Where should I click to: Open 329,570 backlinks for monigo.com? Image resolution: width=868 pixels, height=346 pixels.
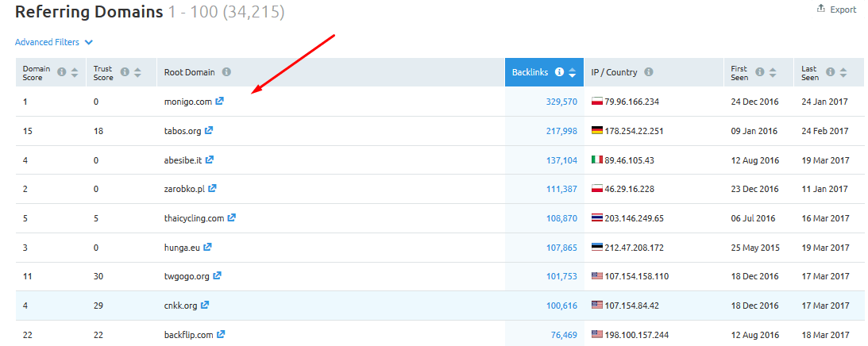pos(561,102)
